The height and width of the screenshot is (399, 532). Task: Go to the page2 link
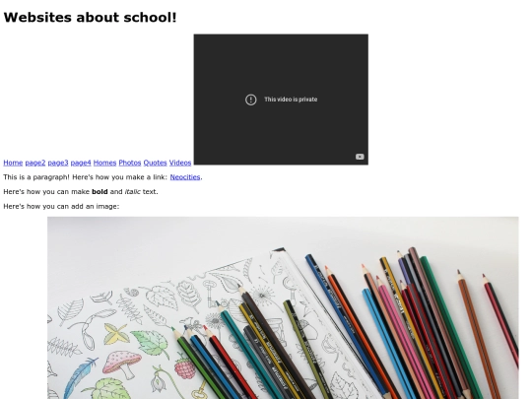coord(35,163)
